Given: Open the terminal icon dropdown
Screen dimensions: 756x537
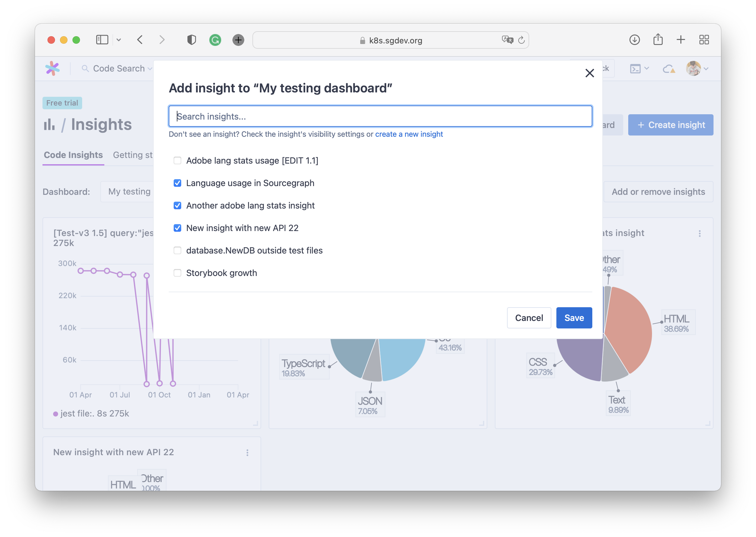Looking at the screenshot, I should (x=639, y=68).
